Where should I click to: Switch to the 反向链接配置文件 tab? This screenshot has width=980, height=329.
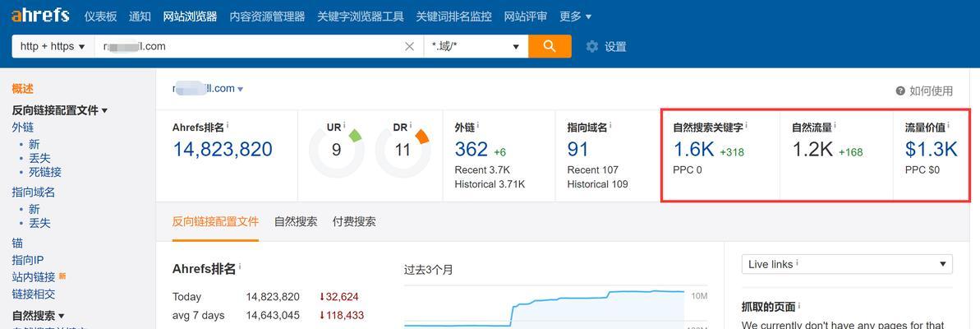pyautogui.click(x=215, y=221)
